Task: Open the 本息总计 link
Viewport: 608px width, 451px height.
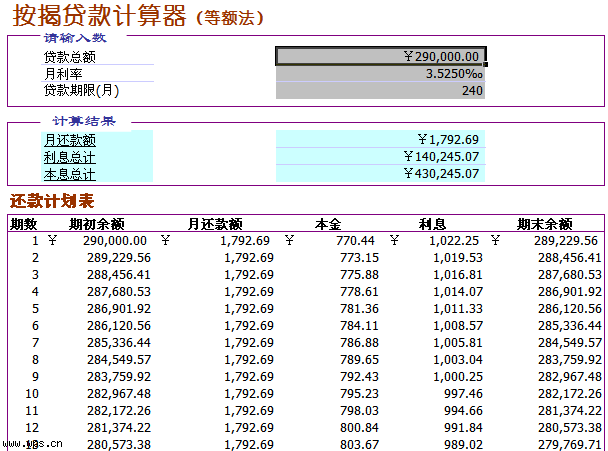Action: tap(70, 174)
